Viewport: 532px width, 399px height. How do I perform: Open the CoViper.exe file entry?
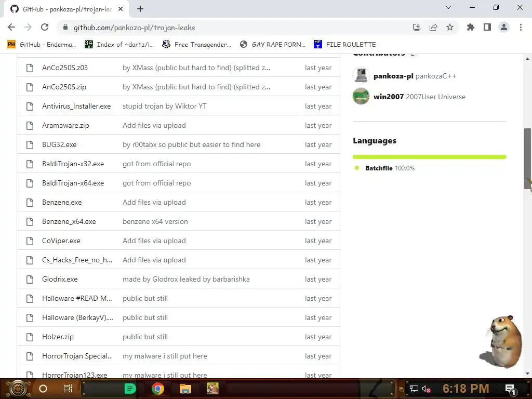(61, 241)
